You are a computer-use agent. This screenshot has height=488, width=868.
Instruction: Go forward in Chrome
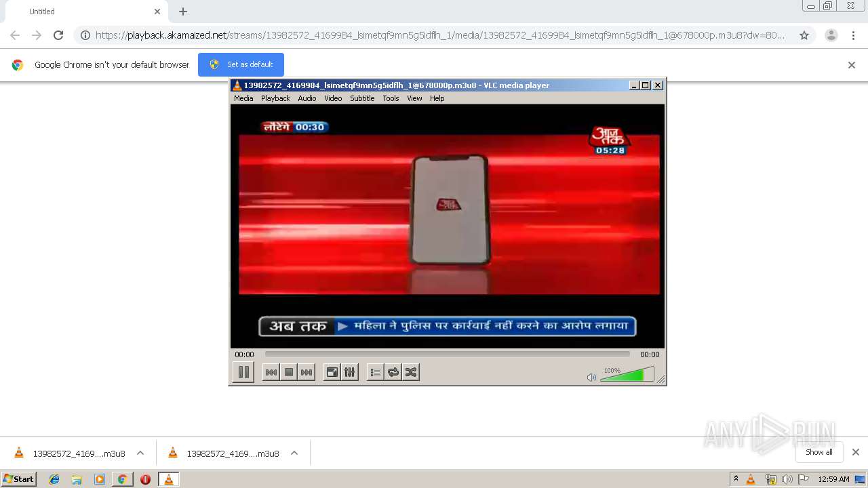37,35
